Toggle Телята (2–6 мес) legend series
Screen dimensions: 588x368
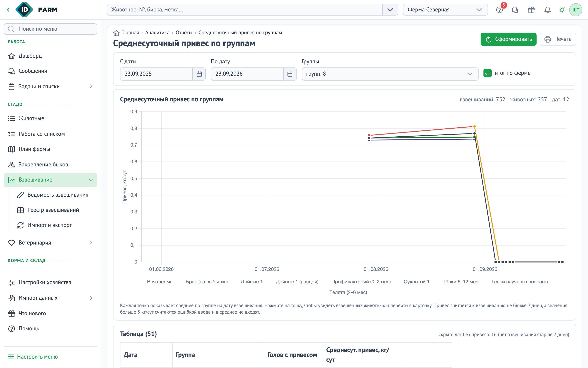pyautogui.click(x=348, y=292)
